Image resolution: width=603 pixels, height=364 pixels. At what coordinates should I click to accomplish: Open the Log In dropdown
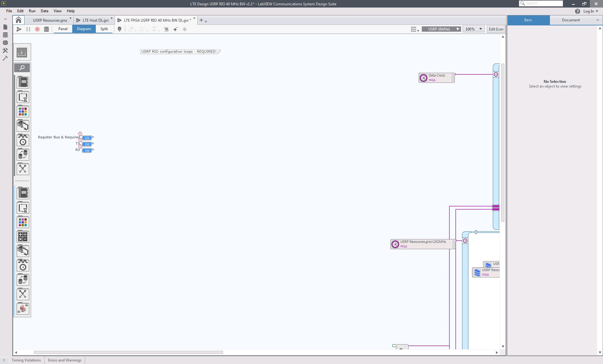point(591,11)
